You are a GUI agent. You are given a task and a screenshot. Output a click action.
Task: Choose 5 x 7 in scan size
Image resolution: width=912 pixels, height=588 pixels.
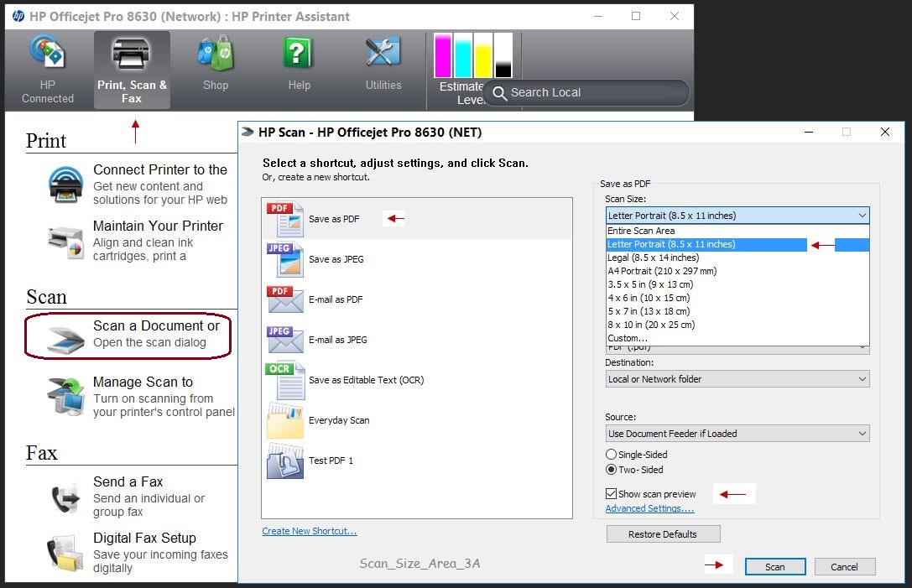[x=737, y=311]
